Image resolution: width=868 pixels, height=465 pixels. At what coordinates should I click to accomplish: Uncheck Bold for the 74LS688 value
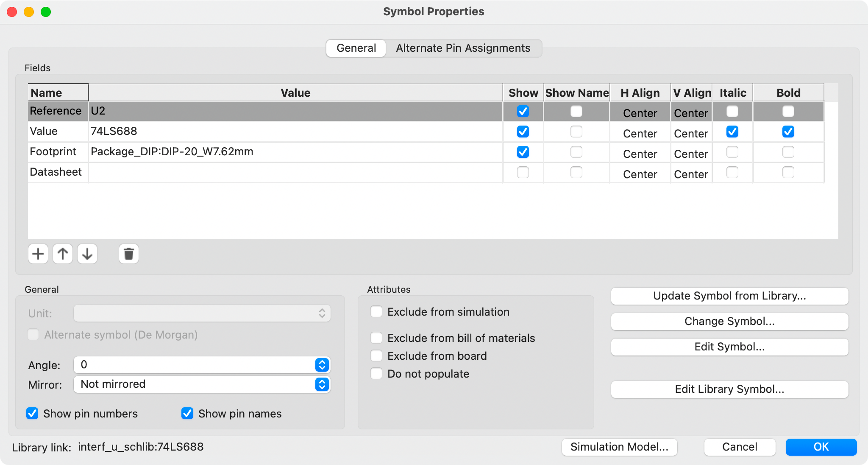788,132
